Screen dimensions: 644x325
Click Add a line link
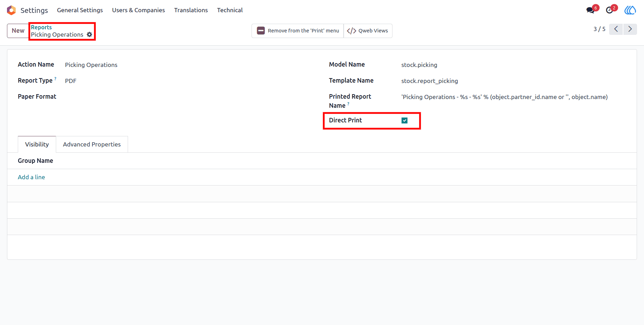tap(31, 177)
